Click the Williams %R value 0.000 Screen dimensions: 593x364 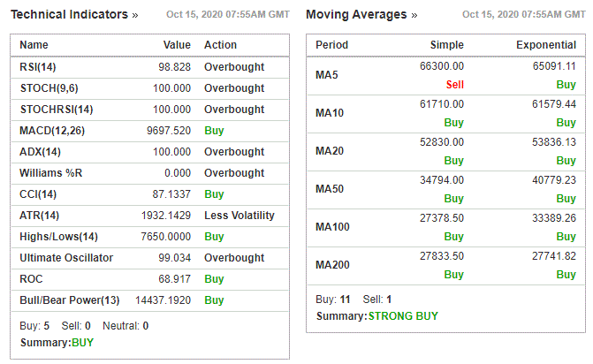(178, 173)
